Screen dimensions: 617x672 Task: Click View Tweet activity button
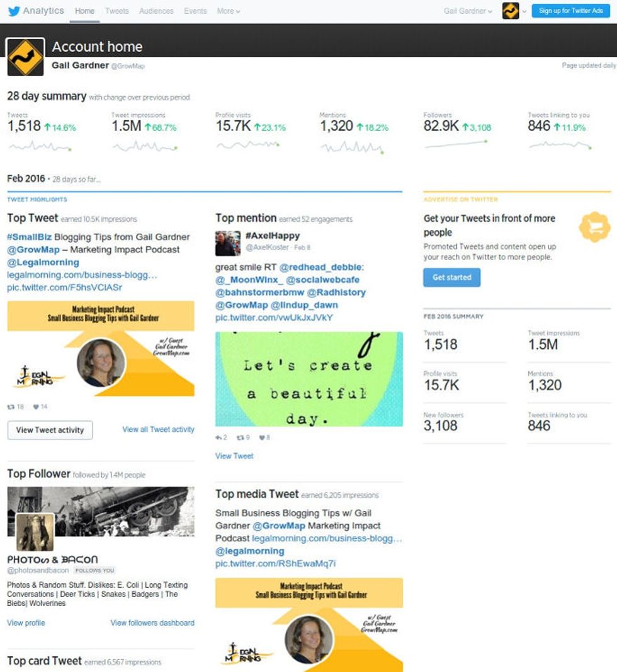pyautogui.click(x=50, y=430)
